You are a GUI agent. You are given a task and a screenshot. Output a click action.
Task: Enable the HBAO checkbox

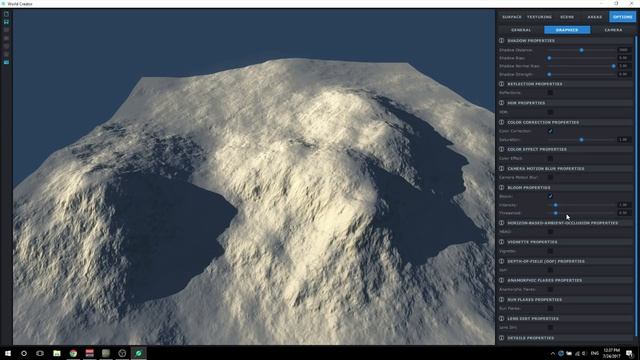550,232
